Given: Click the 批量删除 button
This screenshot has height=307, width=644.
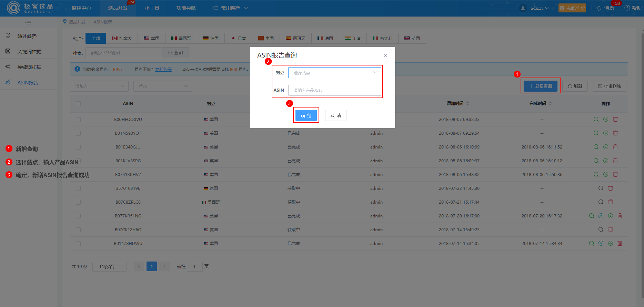Looking at the screenshot, I should click(610, 86).
